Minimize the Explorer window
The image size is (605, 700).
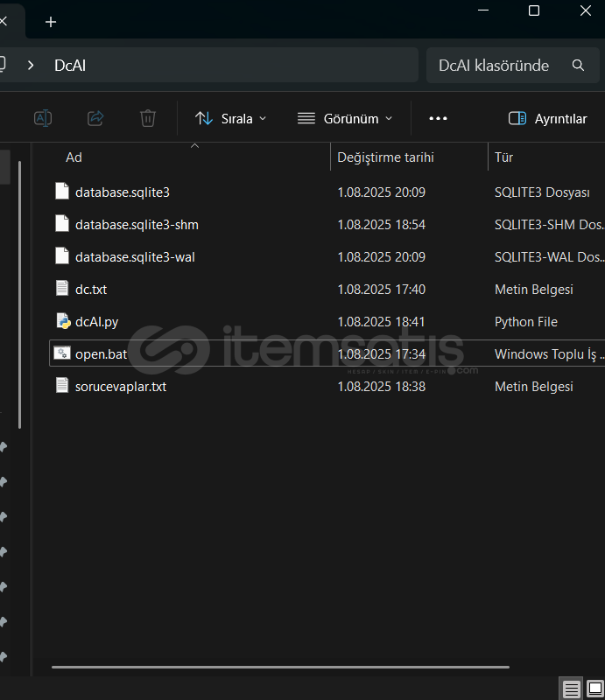(483, 10)
